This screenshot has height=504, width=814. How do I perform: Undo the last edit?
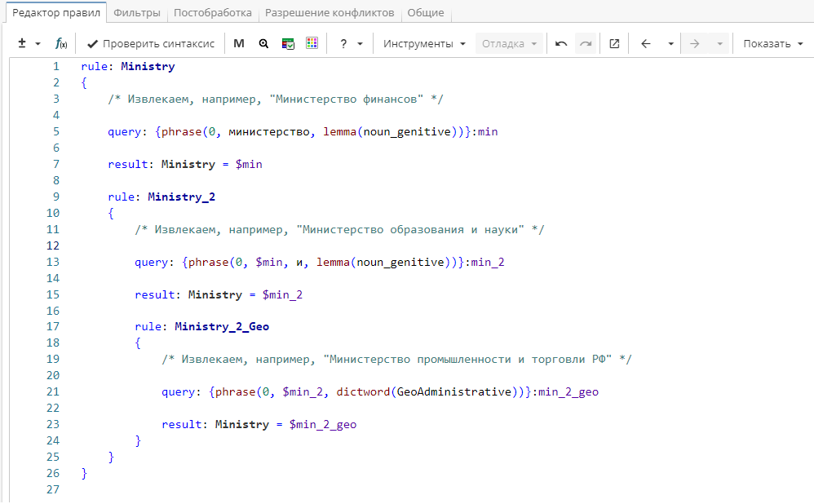(x=561, y=43)
